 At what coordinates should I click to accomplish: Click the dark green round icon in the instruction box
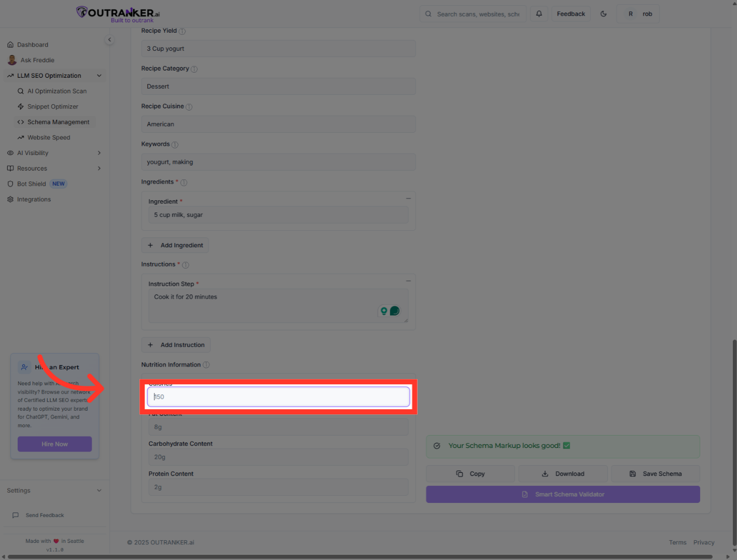[394, 311]
